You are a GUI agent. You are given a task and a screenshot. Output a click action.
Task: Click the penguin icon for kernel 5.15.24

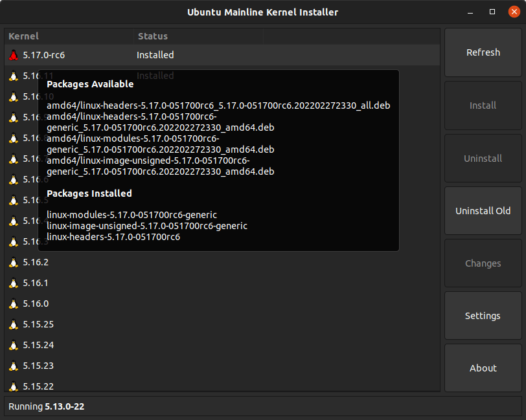coord(13,345)
